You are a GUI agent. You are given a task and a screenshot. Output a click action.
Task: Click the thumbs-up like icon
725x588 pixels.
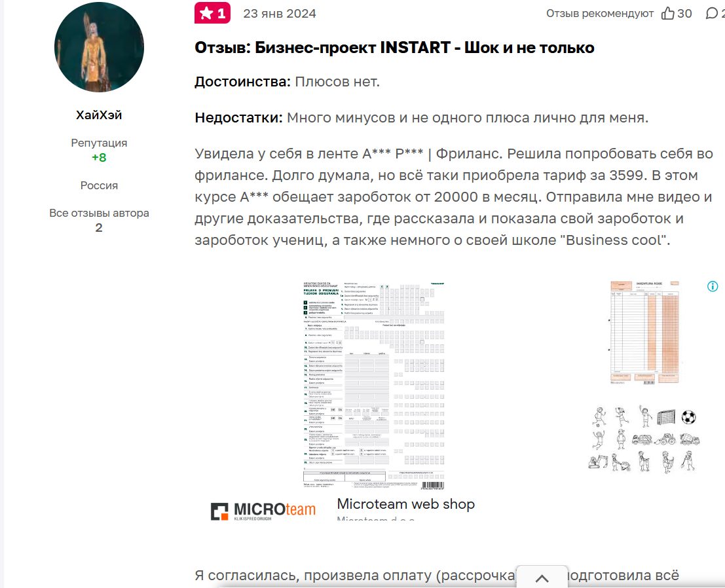667,12
